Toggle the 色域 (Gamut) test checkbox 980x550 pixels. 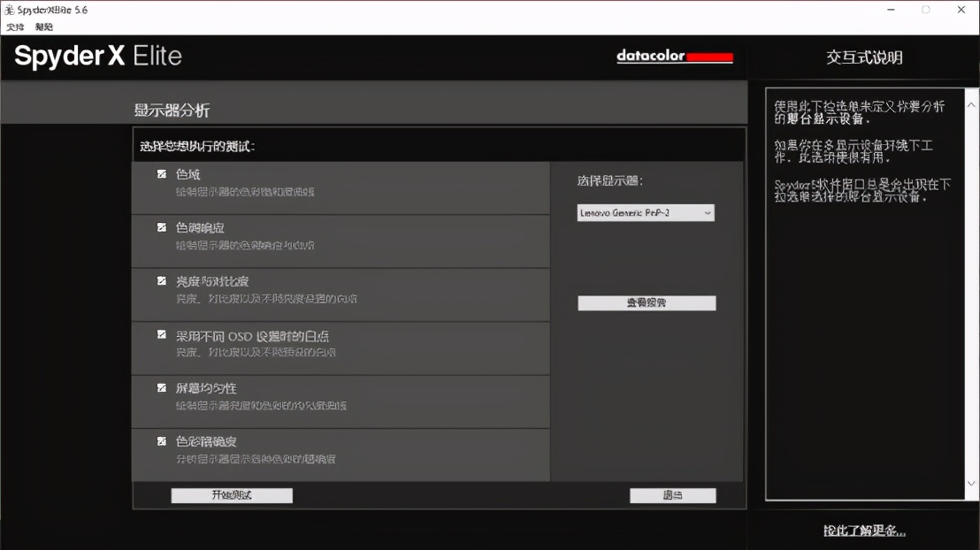[x=162, y=173]
